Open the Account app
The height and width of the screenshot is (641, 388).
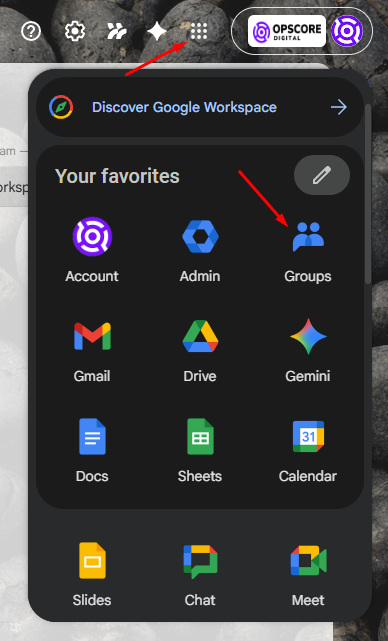(92, 250)
